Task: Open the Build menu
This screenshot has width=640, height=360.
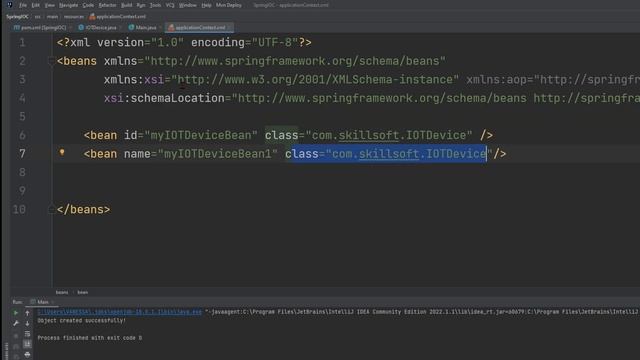Action: 127,5
